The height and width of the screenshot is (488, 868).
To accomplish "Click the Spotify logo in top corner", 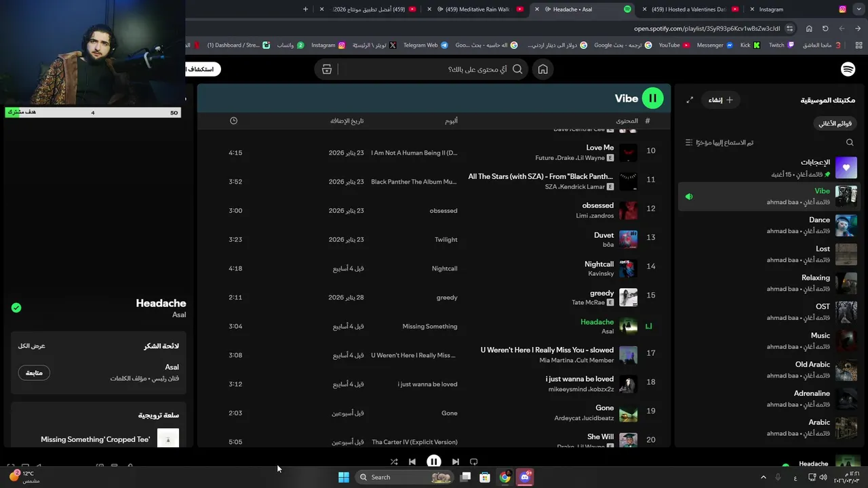I will (x=848, y=69).
